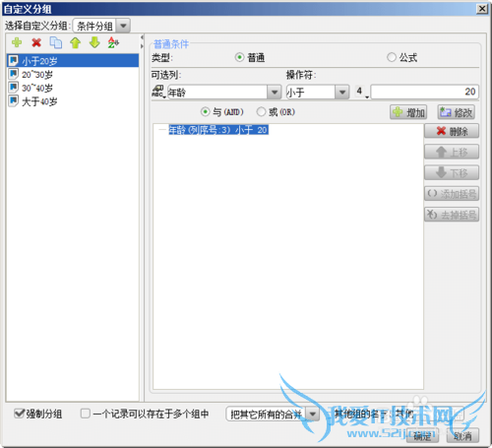This screenshot has height=448, width=492.
Task: Click the value field containing 20
Action: click(425, 92)
